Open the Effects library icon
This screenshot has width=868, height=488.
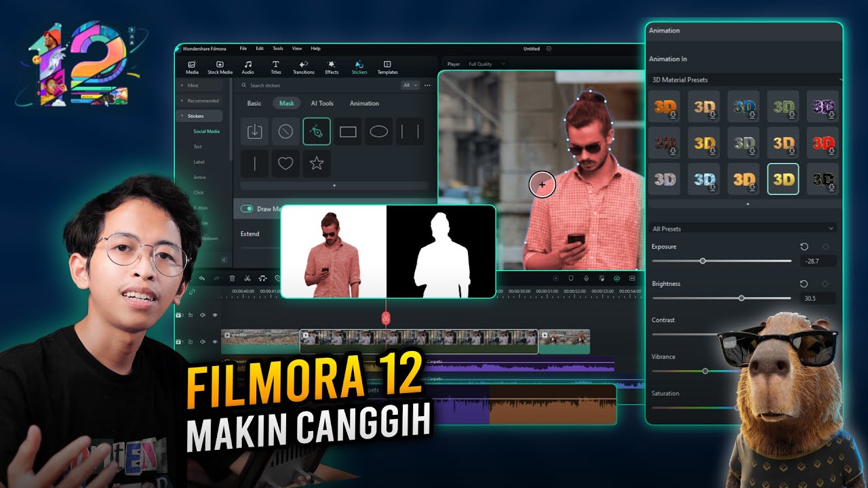click(332, 67)
